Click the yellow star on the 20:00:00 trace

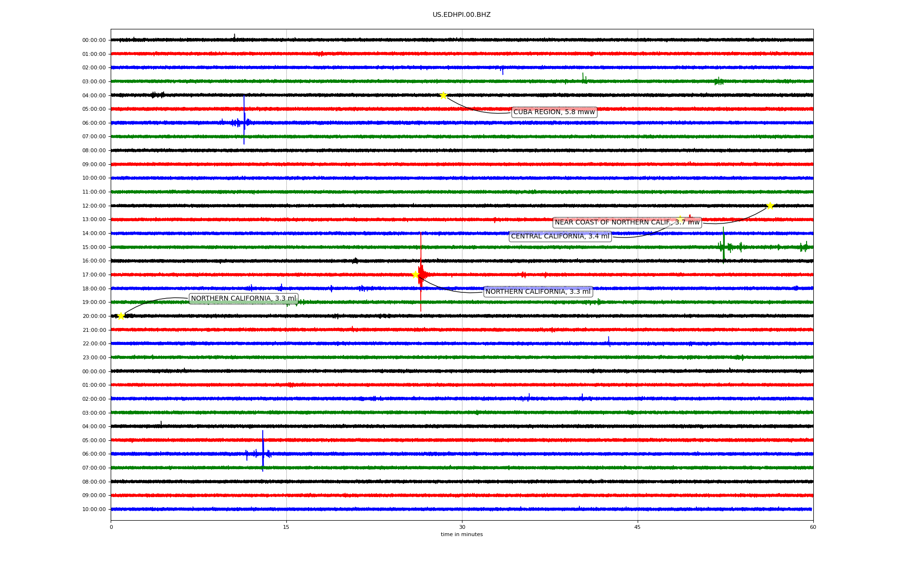coord(121,316)
